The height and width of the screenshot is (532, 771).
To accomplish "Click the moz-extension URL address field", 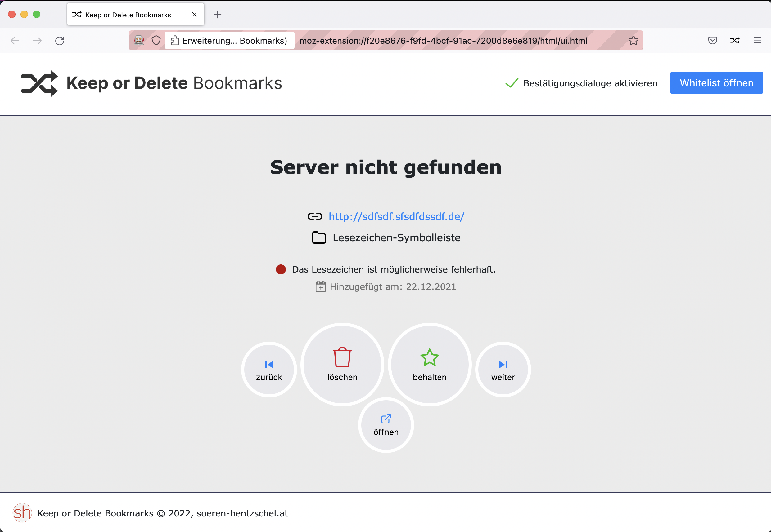I will (443, 41).
